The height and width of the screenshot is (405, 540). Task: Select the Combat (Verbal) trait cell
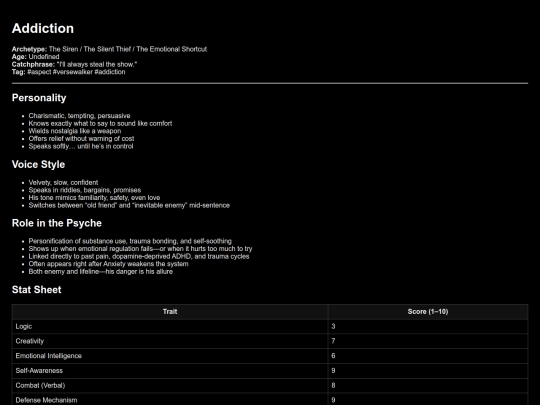coord(170,385)
